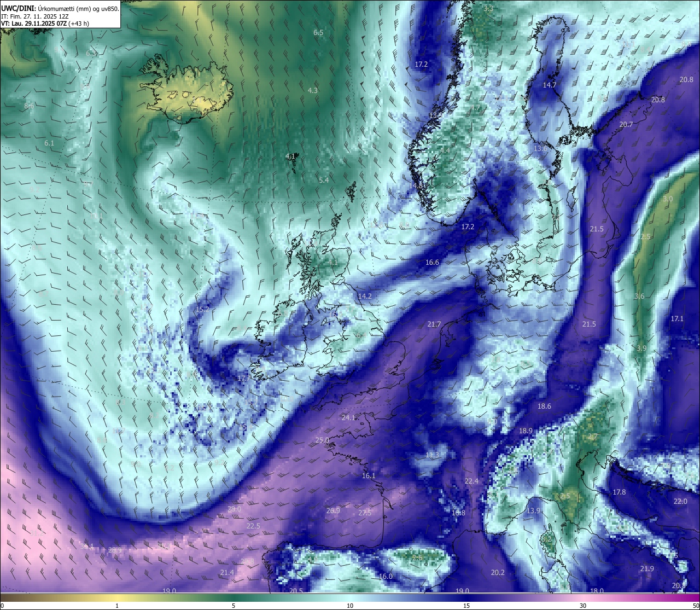700x610 pixels.
Task: Click the 22.4 value label
Action: [x=471, y=481]
